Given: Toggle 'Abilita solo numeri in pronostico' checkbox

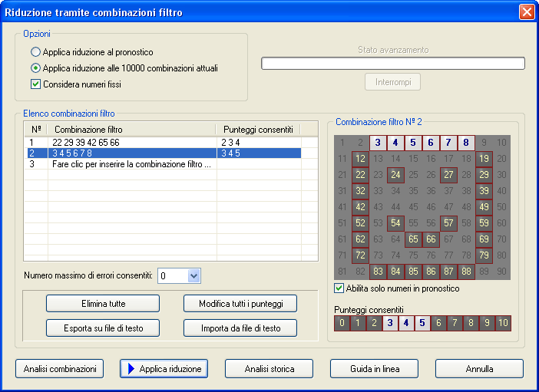Looking at the screenshot, I should (340, 288).
